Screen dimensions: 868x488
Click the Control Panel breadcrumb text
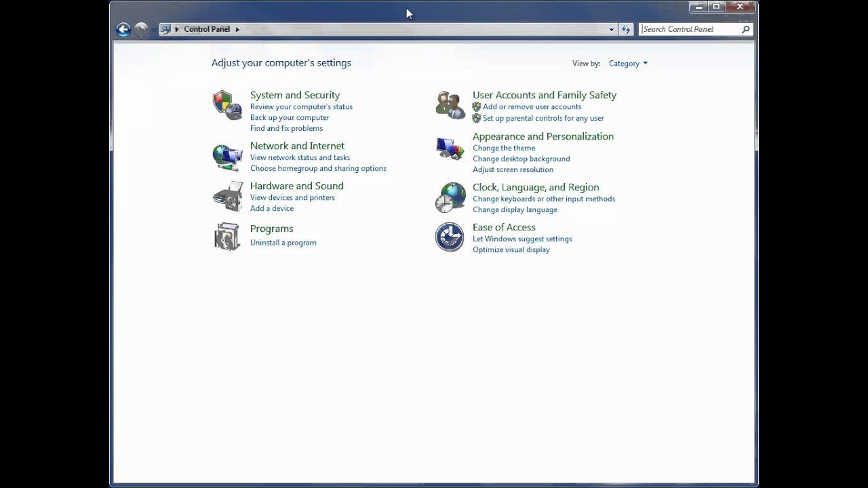(207, 29)
